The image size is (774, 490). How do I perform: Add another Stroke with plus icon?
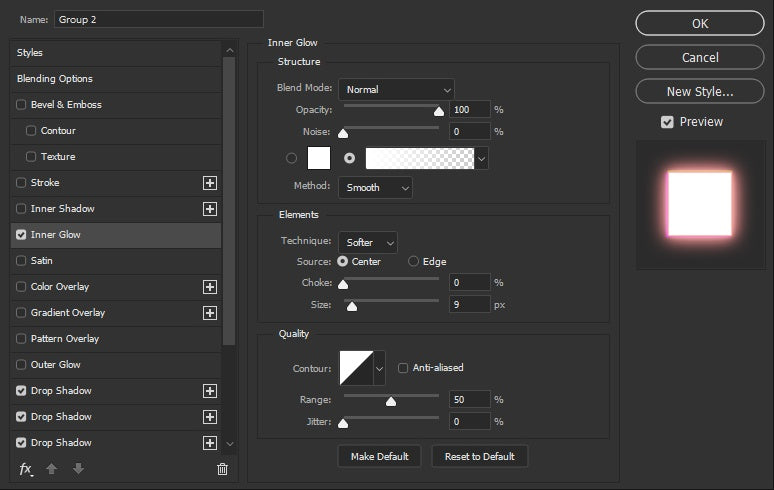coord(210,183)
